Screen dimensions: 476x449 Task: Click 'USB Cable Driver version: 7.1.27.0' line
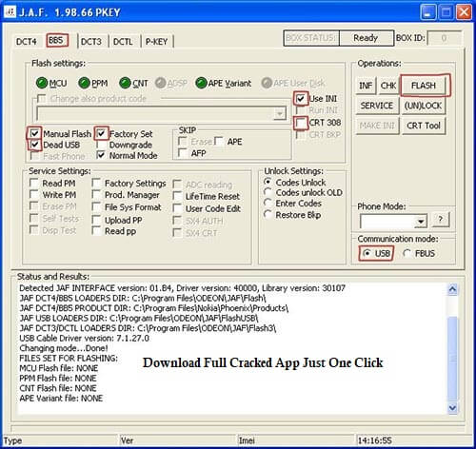(84, 338)
